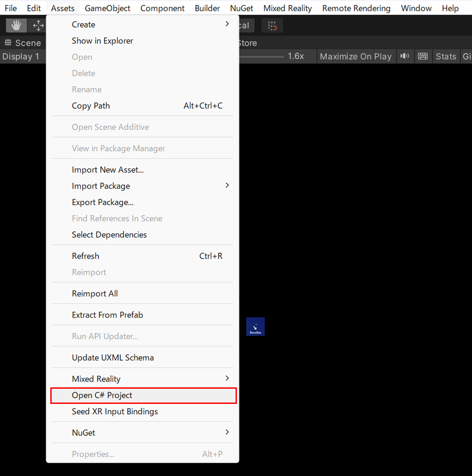This screenshot has height=476, width=472.
Task: Choose Seed XR Input Bindings
Action: point(142,411)
